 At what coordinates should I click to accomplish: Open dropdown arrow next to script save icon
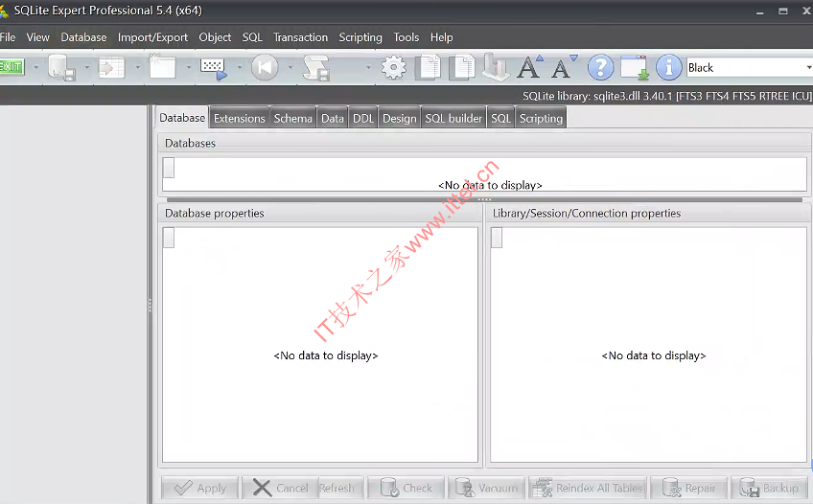(368, 67)
